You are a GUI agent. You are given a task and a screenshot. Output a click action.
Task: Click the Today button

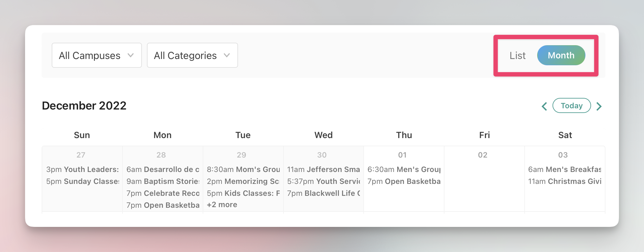coord(571,106)
